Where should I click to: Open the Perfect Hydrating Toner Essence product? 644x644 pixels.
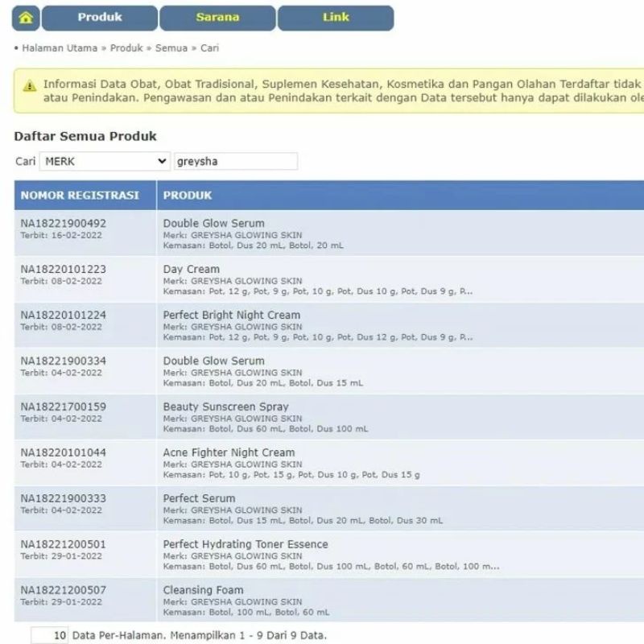(x=246, y=544)
